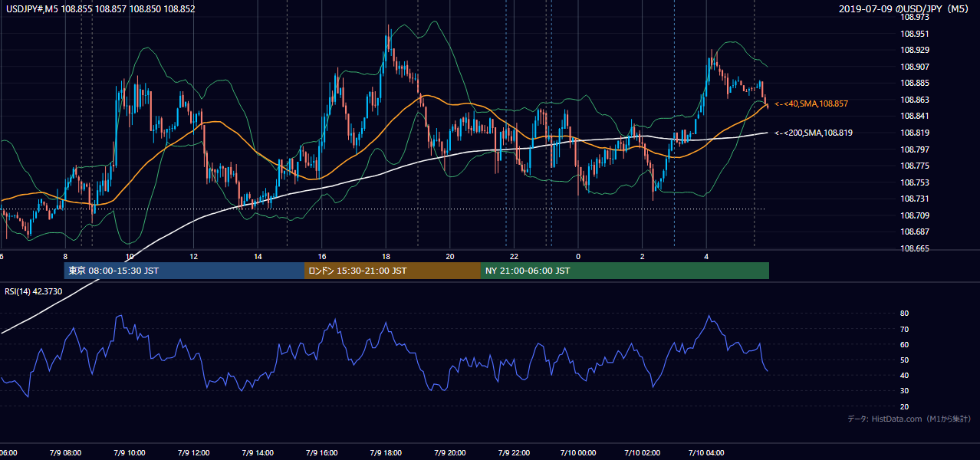Click the 7/9 14:00 time label
This screenshot has height=460, width=980.
[x=258, y=453]
